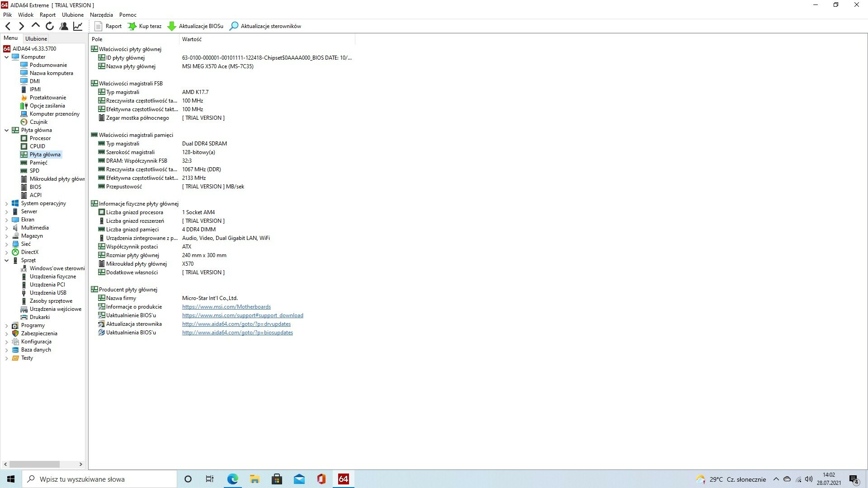Viewport: 868px width, 488px height.
Task: Select ACPI in the tree
Action: (36, 195)
